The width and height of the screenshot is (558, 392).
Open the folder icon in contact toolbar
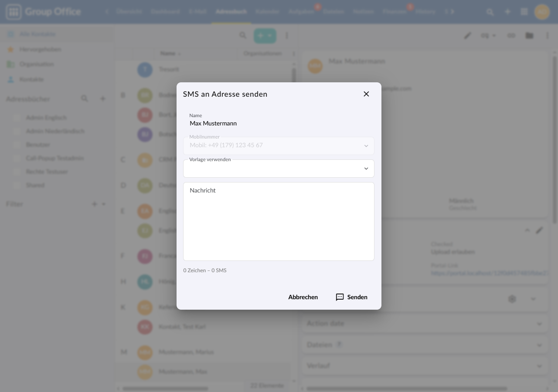click(x=529, y=35)
